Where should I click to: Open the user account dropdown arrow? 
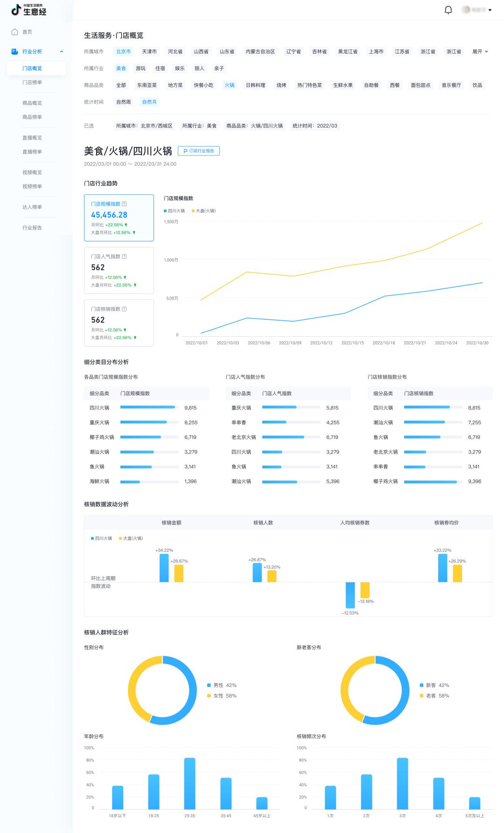tap(490, 10)
